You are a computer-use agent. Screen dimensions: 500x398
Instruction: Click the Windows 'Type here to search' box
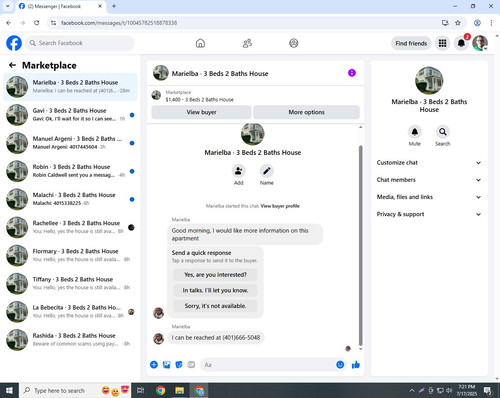pyautogui.click(x=76, y=390)
